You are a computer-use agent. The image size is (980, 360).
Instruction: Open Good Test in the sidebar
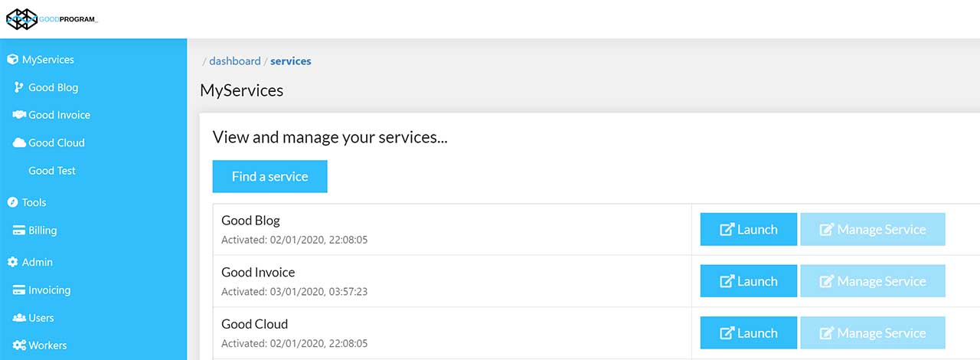point(52,171)
